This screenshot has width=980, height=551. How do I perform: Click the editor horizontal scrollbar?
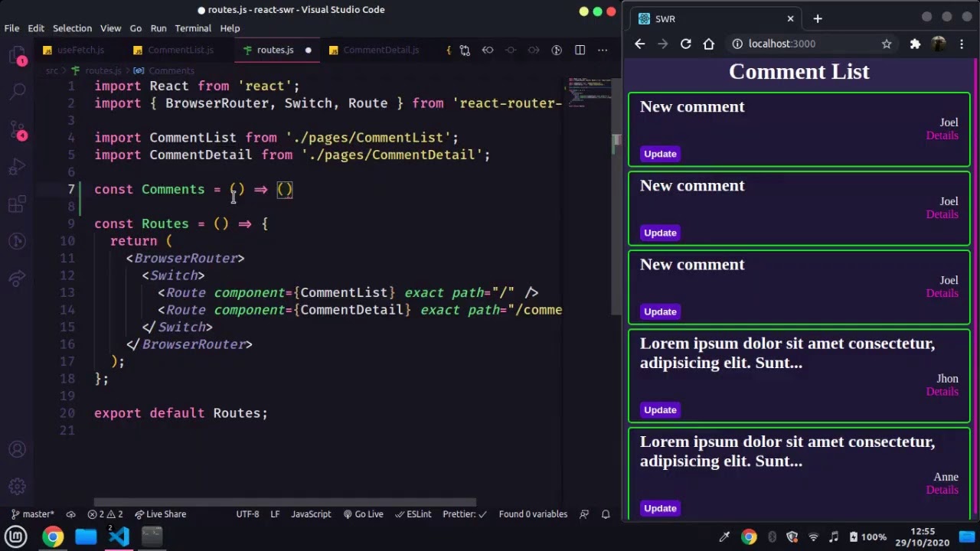pos(285,502)
